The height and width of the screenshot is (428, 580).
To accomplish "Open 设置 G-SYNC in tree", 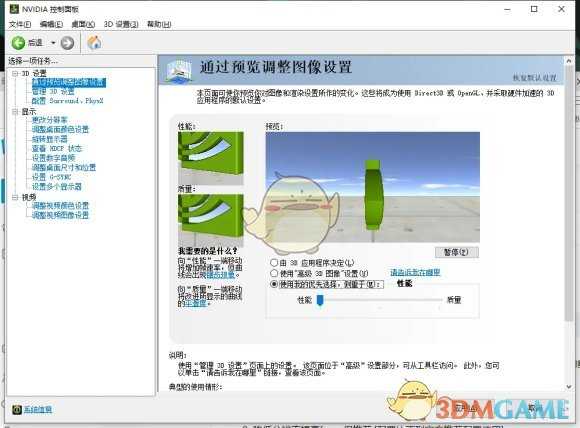I will click(51, 177).
